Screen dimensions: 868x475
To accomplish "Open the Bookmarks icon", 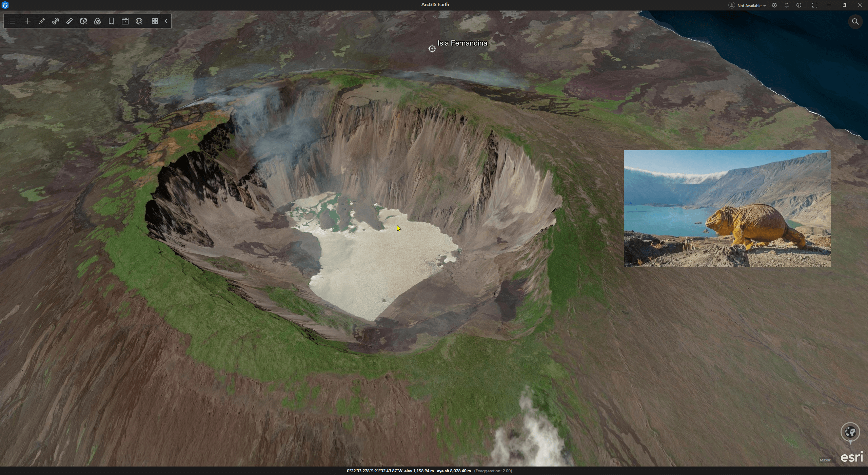I will tap(111, 21).
